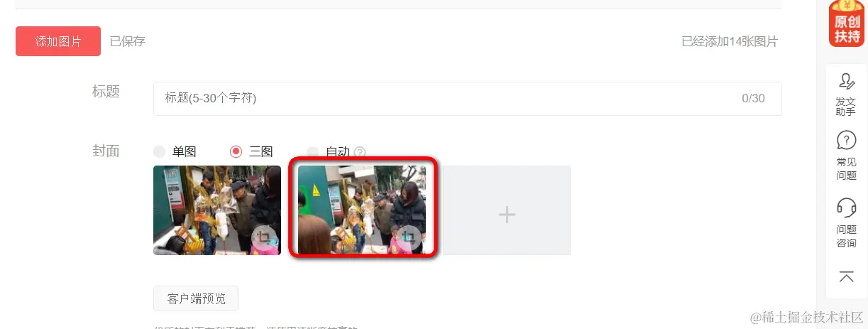
Task: Select the 三图 radio option
Action: coord(236,151)
